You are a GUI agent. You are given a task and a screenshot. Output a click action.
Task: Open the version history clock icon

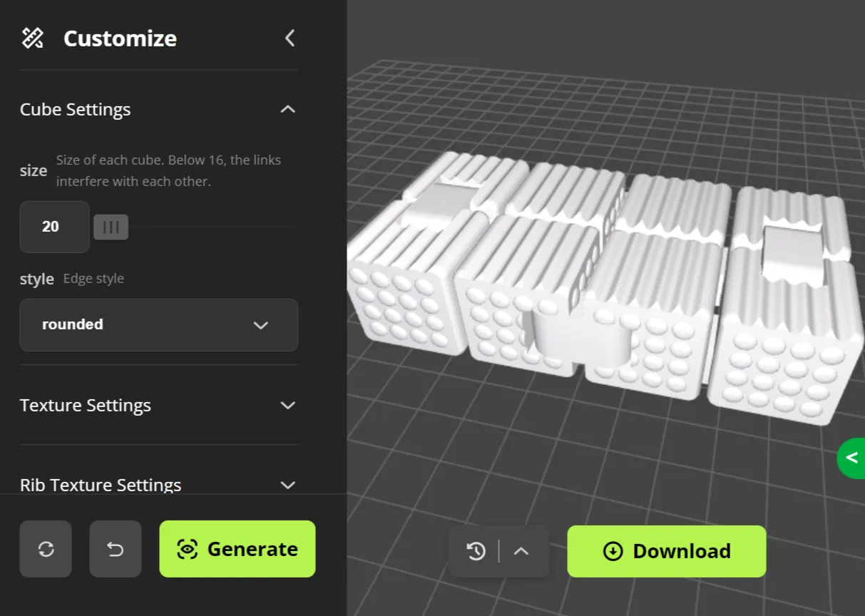tap(476, 551)
